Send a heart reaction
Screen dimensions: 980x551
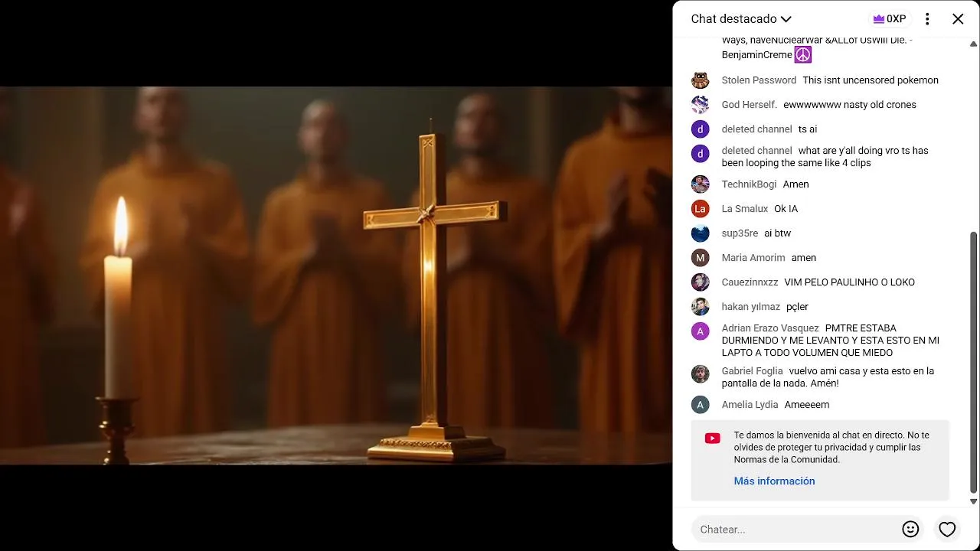click(x=947, y=529)
